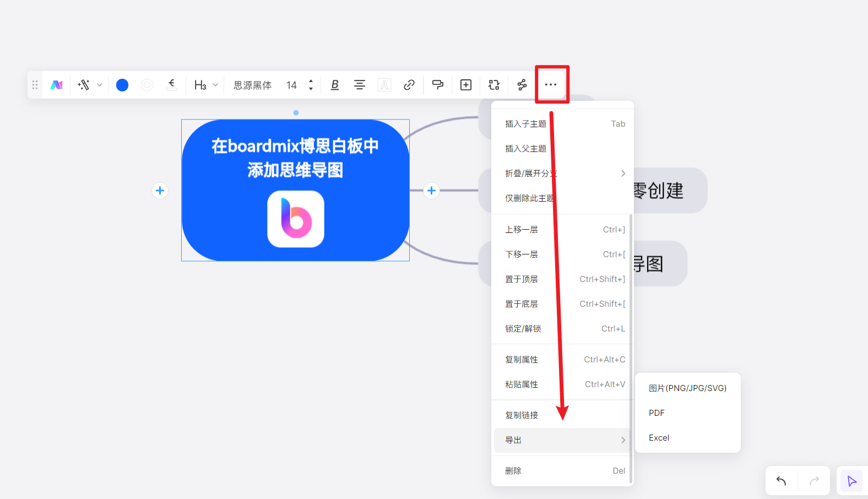Open the AI assistant icon

tap(57, 85)
